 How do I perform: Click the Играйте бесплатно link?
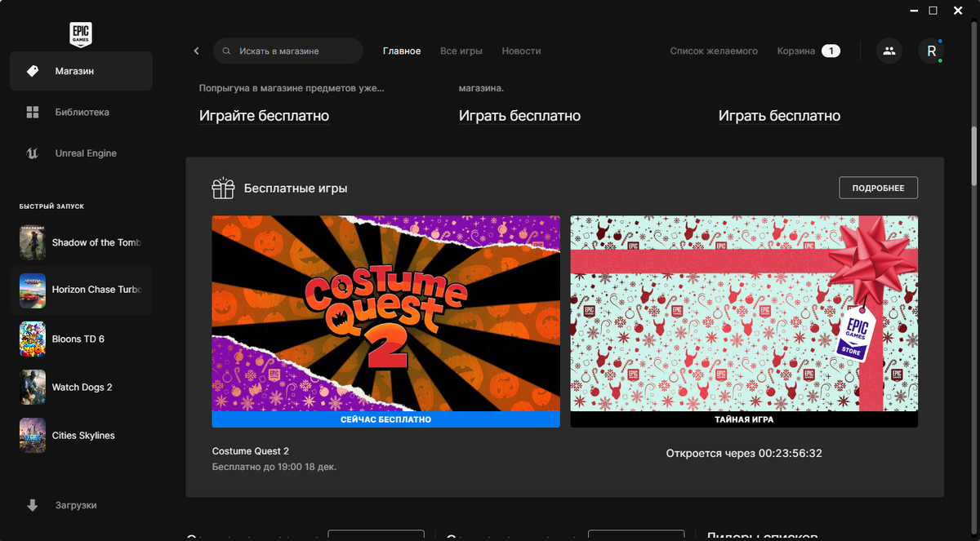(x=264, y=116)
